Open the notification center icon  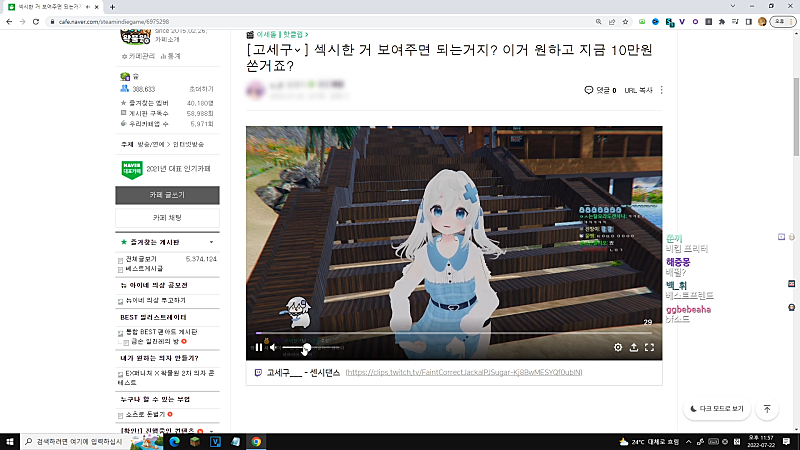pos(787,442)
